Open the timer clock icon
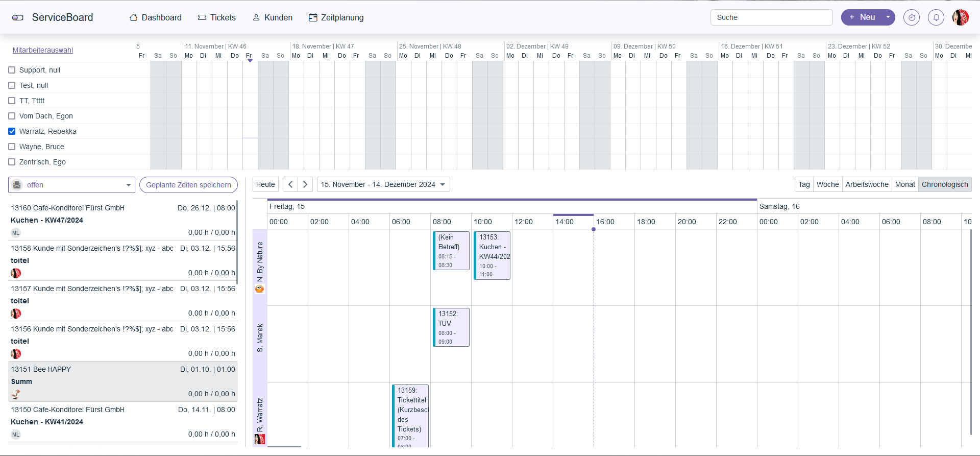Image resolution: width=980 pixels, height=456 pixels. (x=911, y=17)
